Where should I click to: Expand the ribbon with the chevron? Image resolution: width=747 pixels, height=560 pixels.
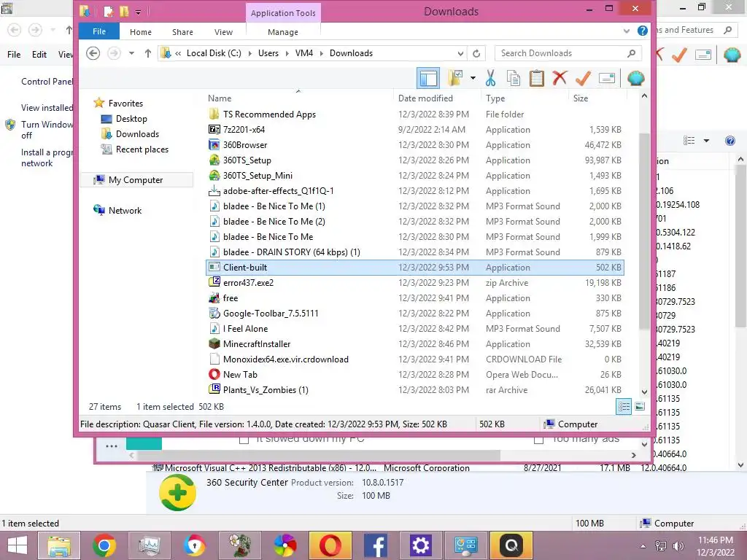click(x=626, y=31)
